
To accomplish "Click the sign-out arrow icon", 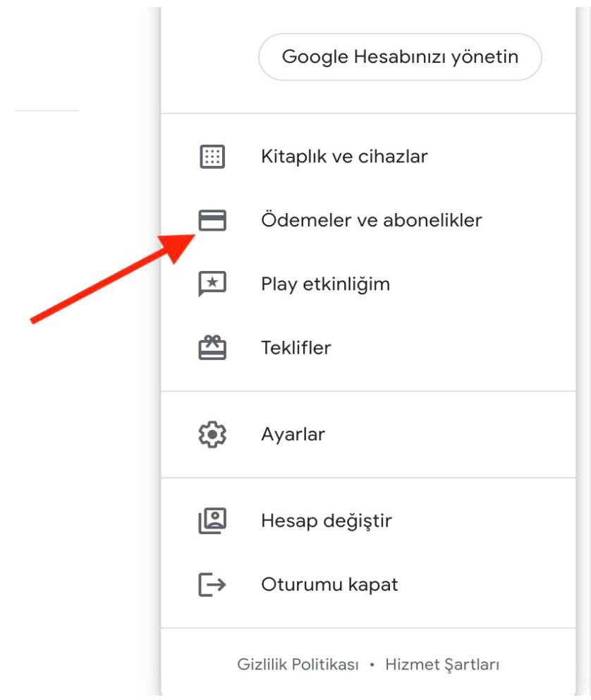I will coord(212,584).
